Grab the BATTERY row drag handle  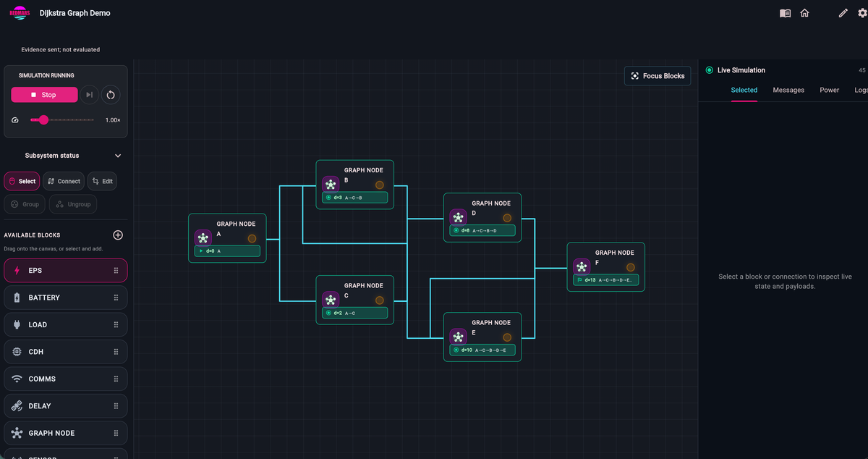[x=116, y=298]
